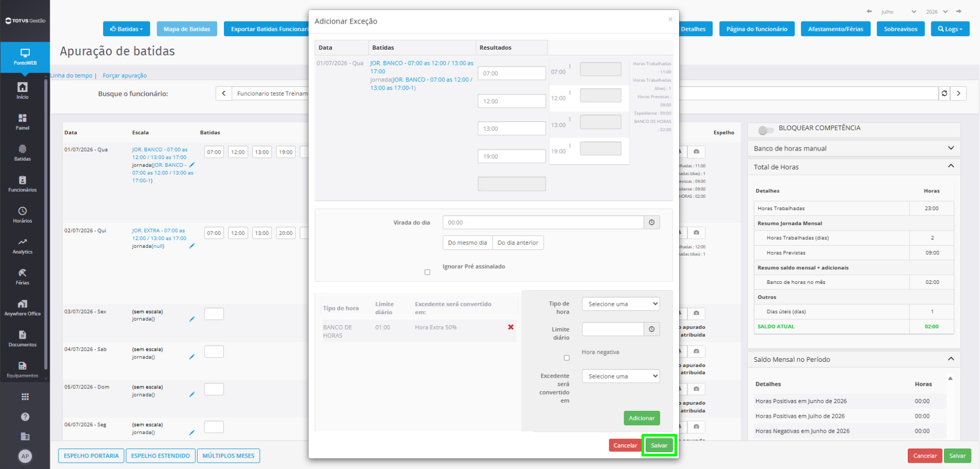This screenshot has width=980, height=469.
Task: Click Salvar in the dialog
Action: point(659,445)
